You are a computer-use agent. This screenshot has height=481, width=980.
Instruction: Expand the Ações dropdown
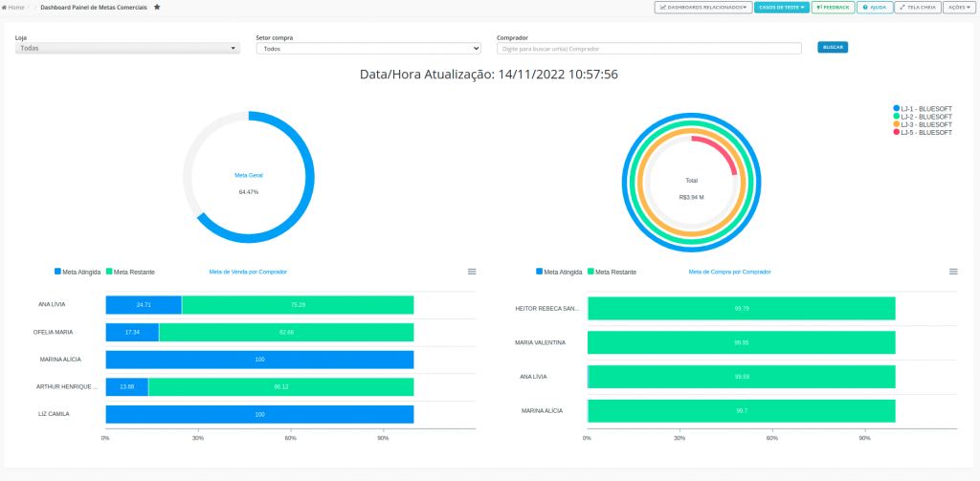[959, 8]
